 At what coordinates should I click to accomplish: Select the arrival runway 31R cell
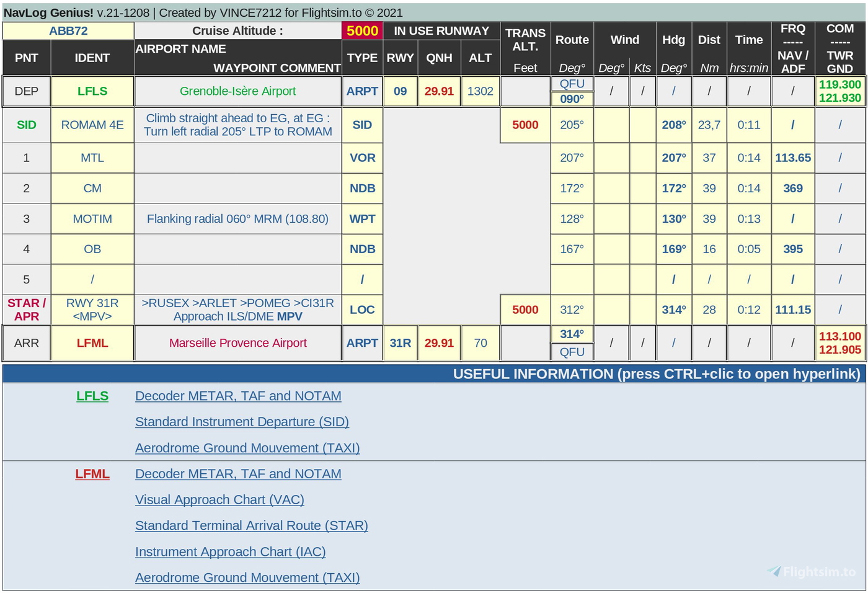point(400,343)
